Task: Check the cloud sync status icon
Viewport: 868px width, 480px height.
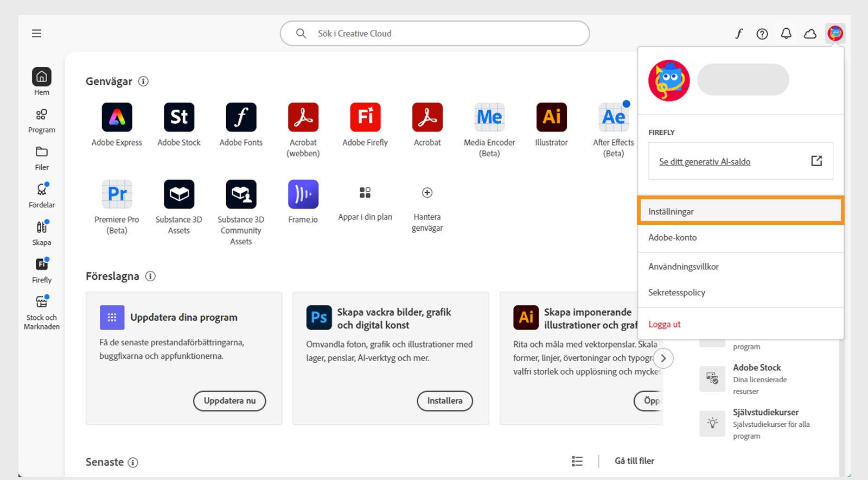Action: click(x=810, y=34)
